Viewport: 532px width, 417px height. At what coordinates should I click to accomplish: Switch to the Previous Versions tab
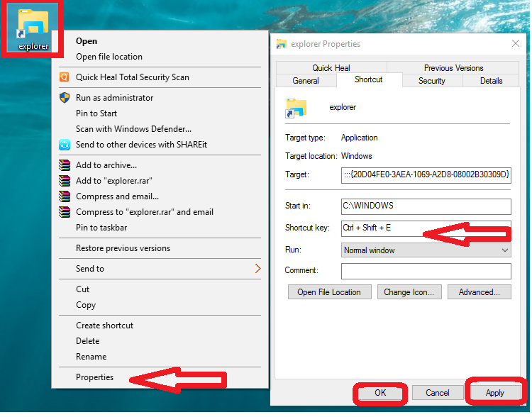[454, 68]
